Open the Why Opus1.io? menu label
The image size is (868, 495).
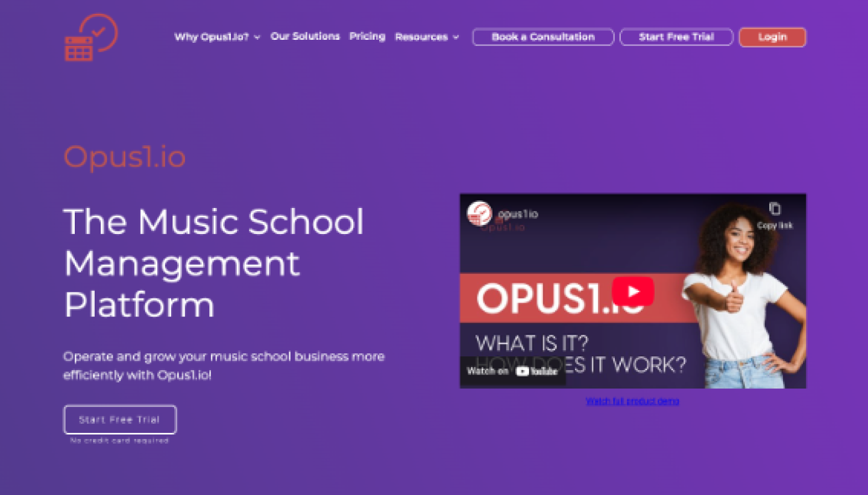click(212, 37)
